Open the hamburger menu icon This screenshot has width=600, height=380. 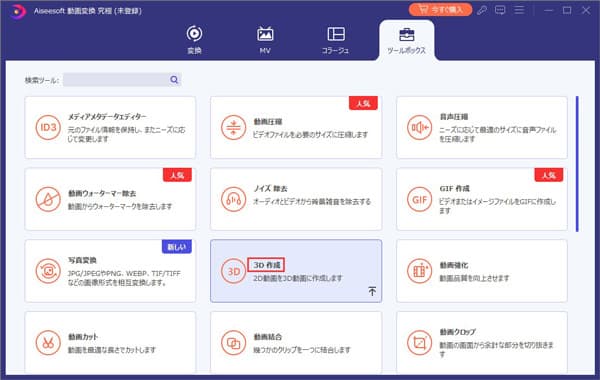[519, 10]
